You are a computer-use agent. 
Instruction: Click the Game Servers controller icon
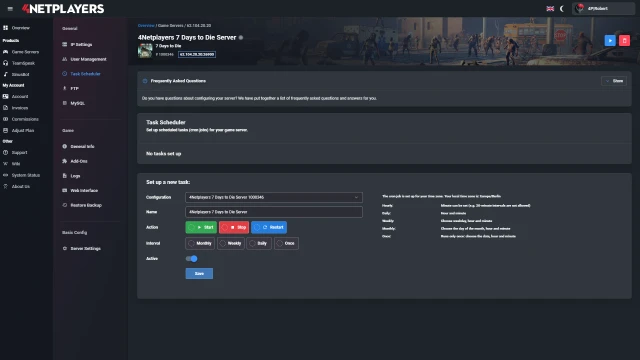5,52
